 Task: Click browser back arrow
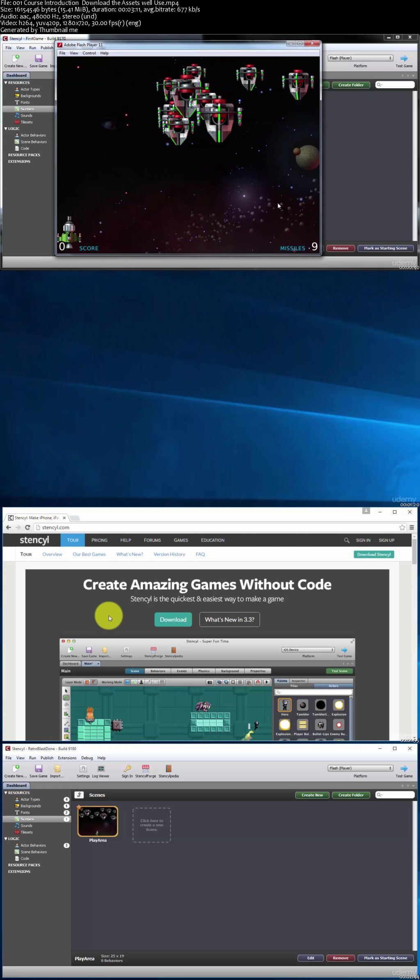(9, 527)
